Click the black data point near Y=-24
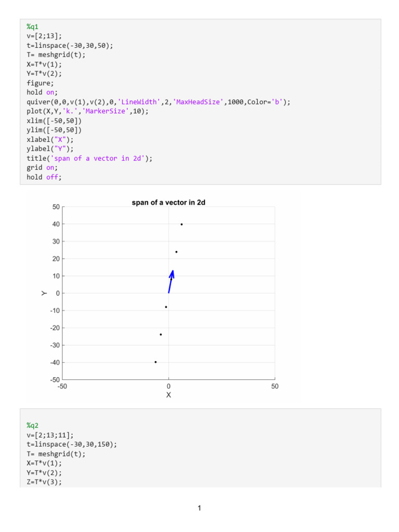This screenshot has width=399, height=532. 161,335
